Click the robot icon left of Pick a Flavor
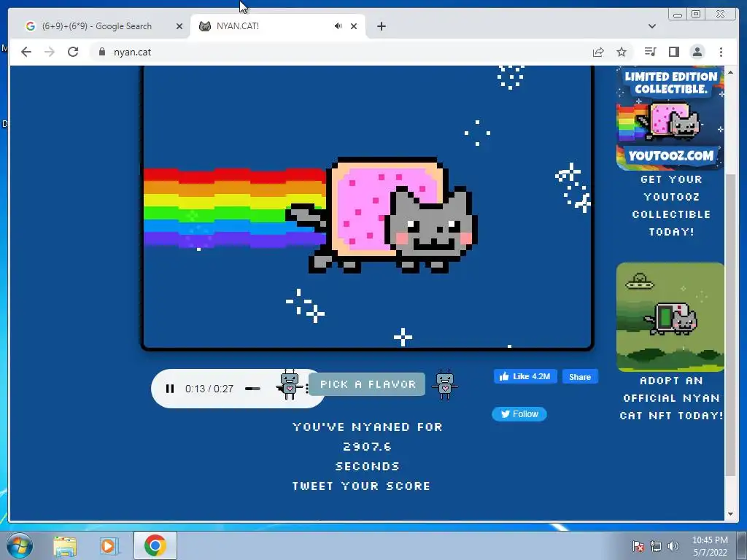 [x=289, y=384]
